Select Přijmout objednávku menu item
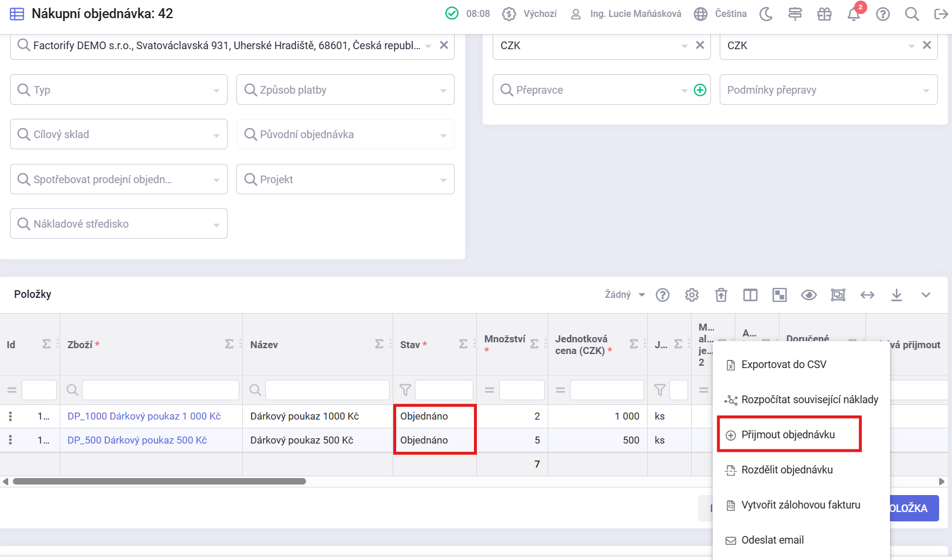Screen dimensions: 952x560 [x=788, y=435]
